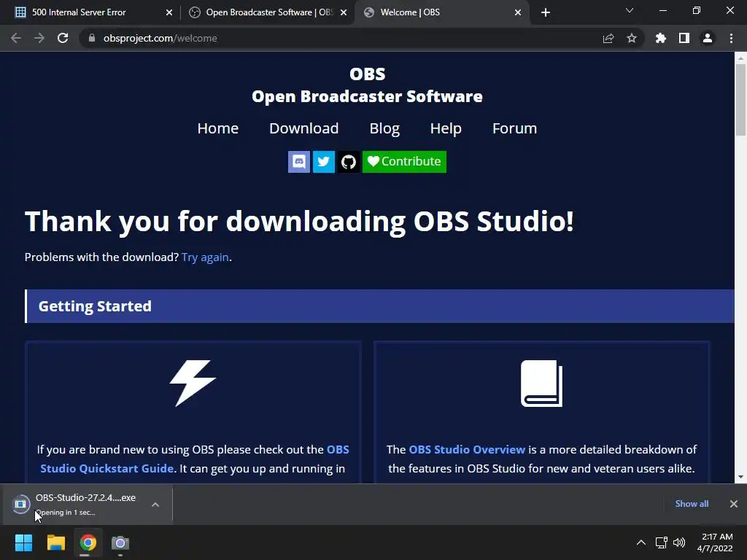Open File Explorer from the taskbar
Screen dimensions: 747x560
coord(55,542)
